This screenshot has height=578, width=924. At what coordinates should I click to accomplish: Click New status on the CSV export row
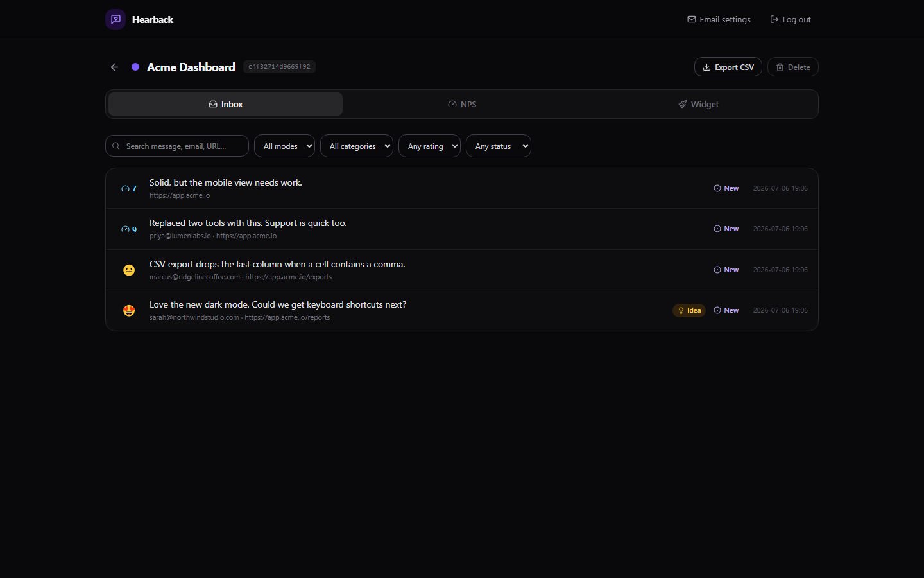coord(726,270)
